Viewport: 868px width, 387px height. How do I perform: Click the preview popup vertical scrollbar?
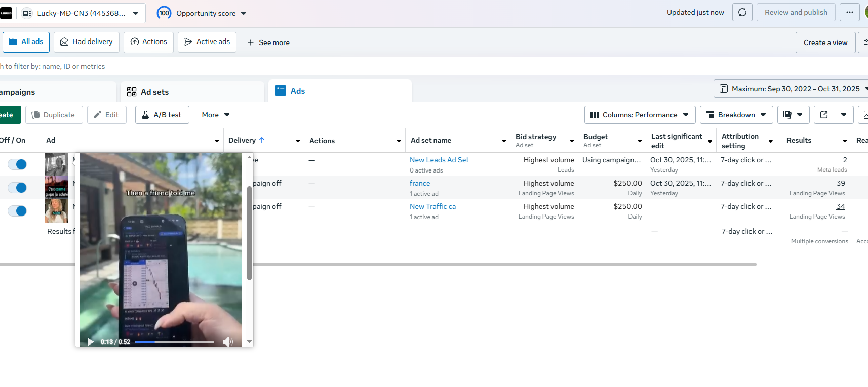249,233
